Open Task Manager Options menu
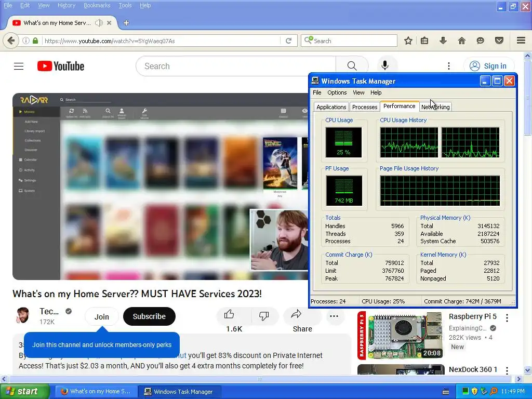 pyautogui.click(x=337, y=92)
